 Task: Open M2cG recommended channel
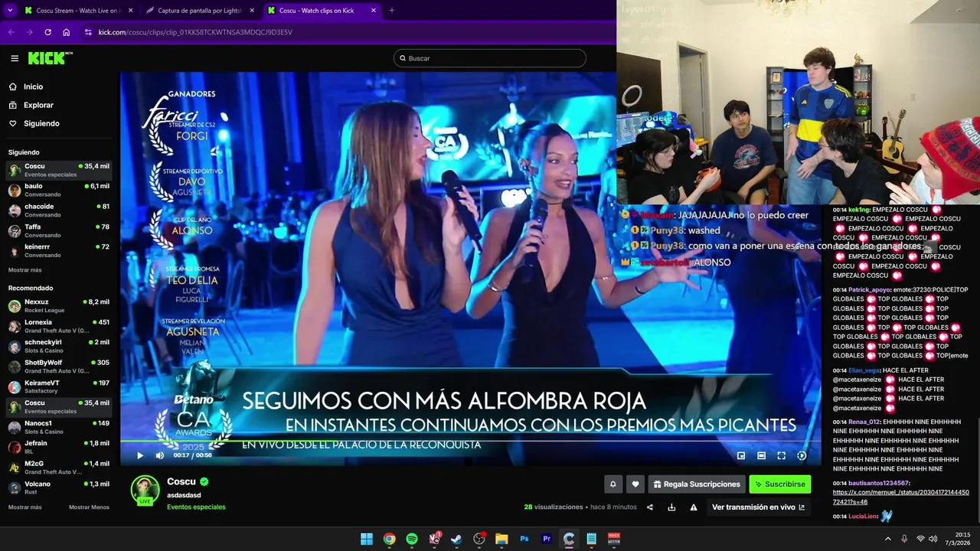pos(59,467)
